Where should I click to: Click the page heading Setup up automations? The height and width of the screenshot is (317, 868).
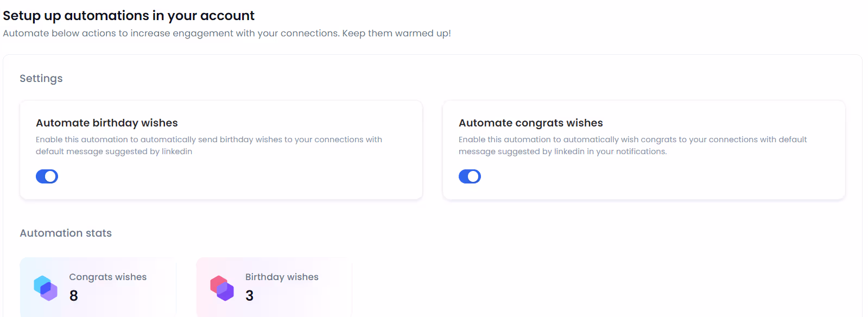[x=129, y=15]
